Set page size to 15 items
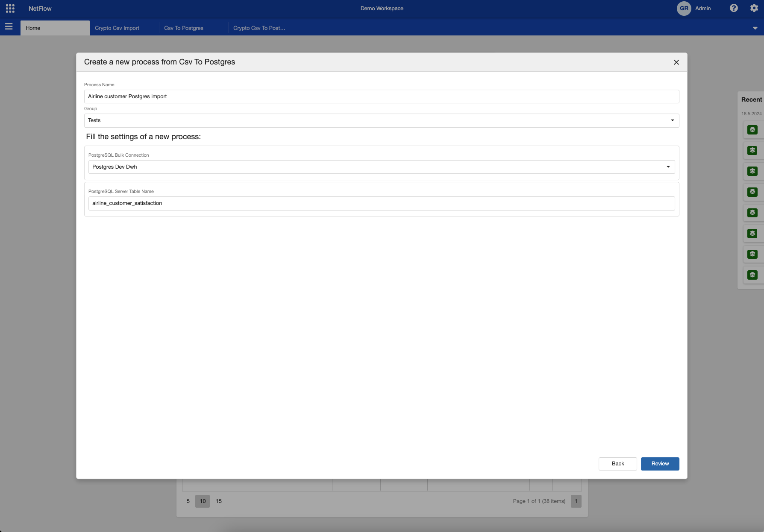The width and height of the screenshot is (764, 532). tap(219, 501)
